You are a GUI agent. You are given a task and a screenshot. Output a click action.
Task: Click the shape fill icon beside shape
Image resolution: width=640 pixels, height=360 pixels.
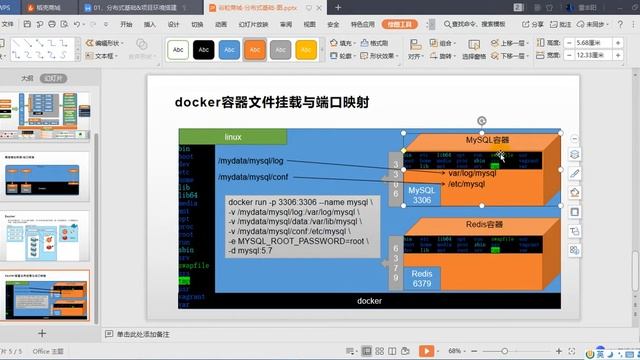574,192
